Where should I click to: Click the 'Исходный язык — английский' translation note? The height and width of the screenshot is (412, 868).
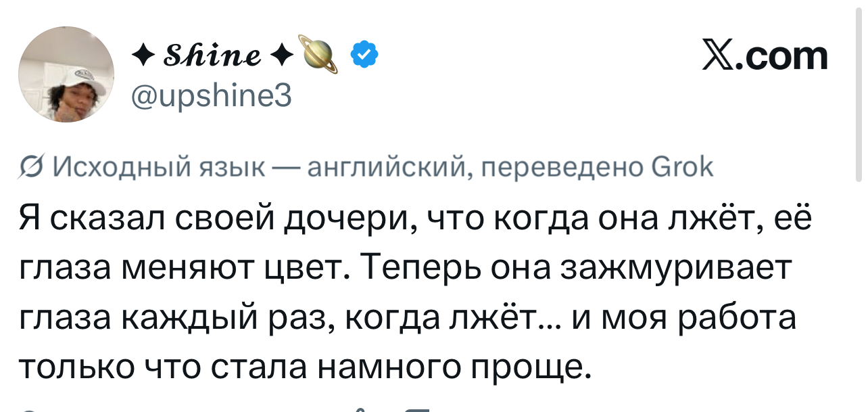pyautogui.click(x=261, y=166)
